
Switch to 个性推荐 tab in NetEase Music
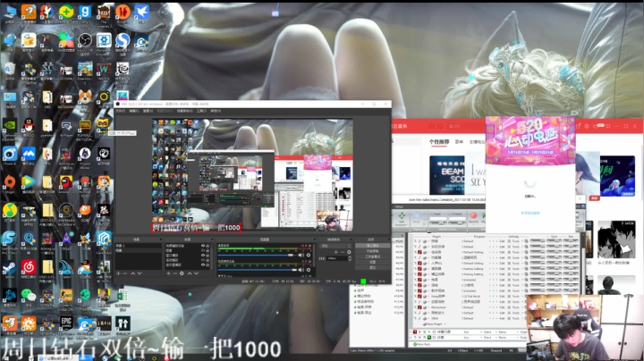point(439,141)
